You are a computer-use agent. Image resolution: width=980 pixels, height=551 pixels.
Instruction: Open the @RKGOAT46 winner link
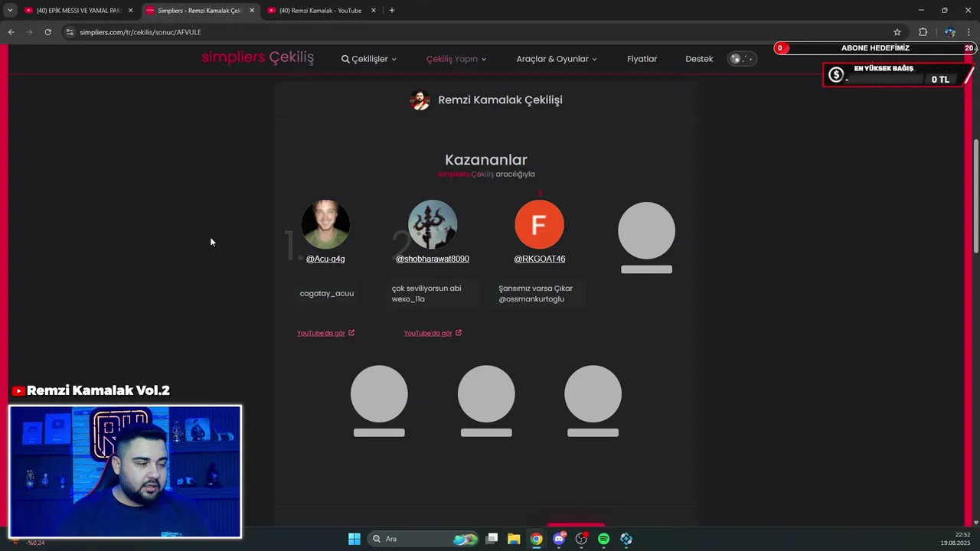coord(539,259)
